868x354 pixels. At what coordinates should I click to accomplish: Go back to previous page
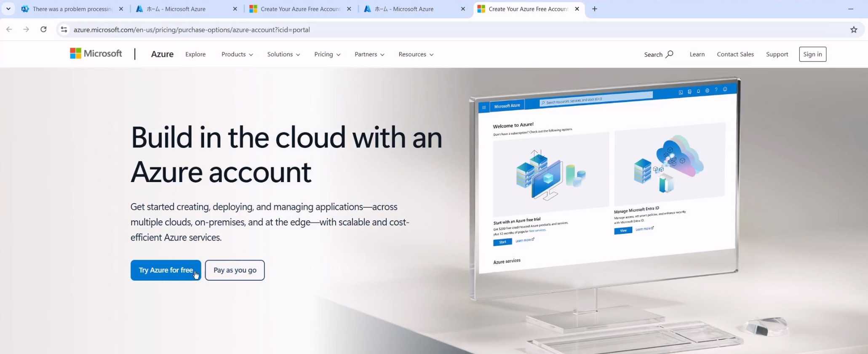coord(9,29)
